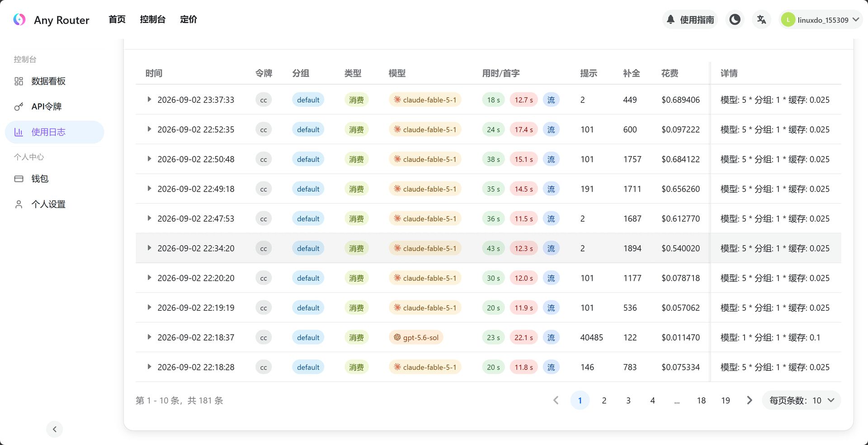The width and height of the screenshot is (868, 445).
Task: Open the 个人设置 user settings item
Action: click(54, 204)
